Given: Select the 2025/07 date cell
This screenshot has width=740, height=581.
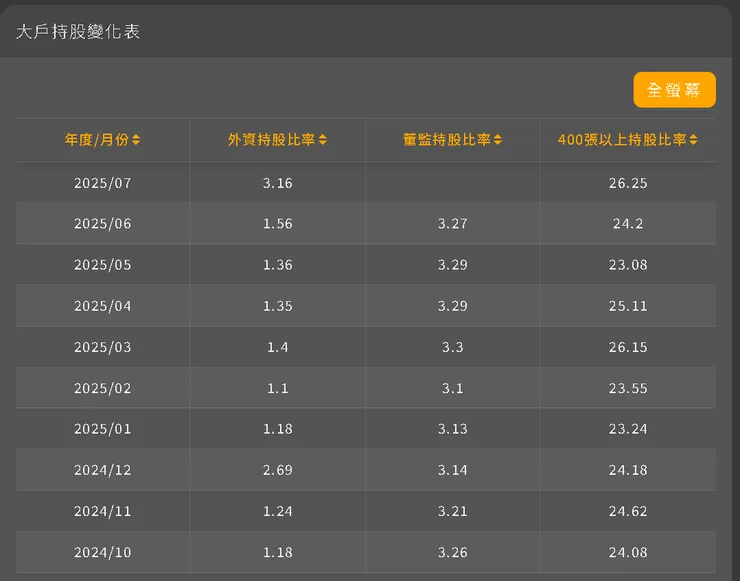Looking at the screenshot, I should point(102,183).
